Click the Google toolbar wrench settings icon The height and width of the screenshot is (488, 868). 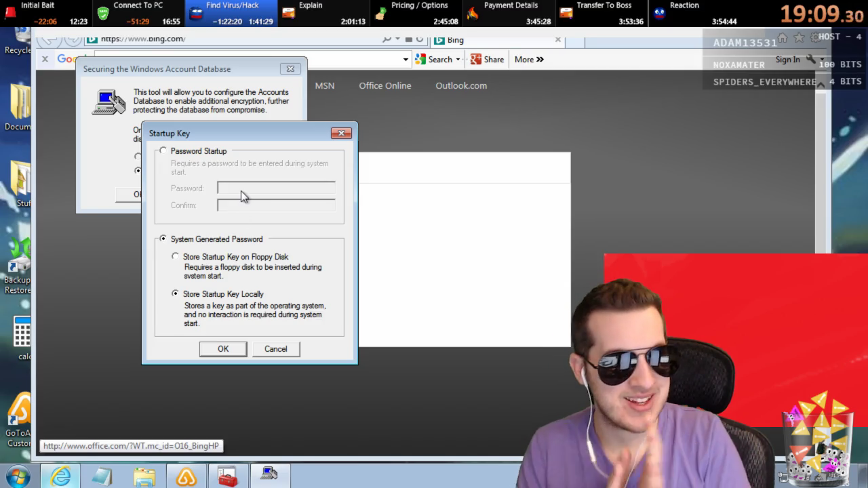pyautogui.click(x=810, y=60)
